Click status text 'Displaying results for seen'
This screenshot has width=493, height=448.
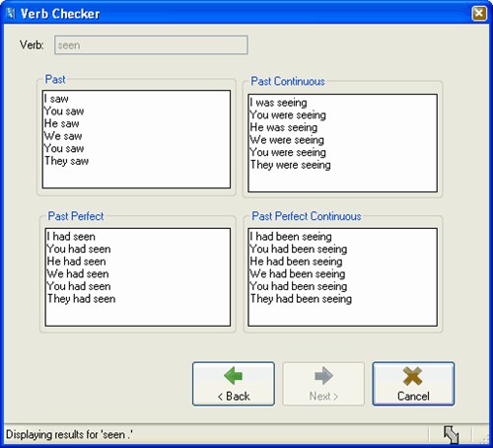tap(69, 435)
